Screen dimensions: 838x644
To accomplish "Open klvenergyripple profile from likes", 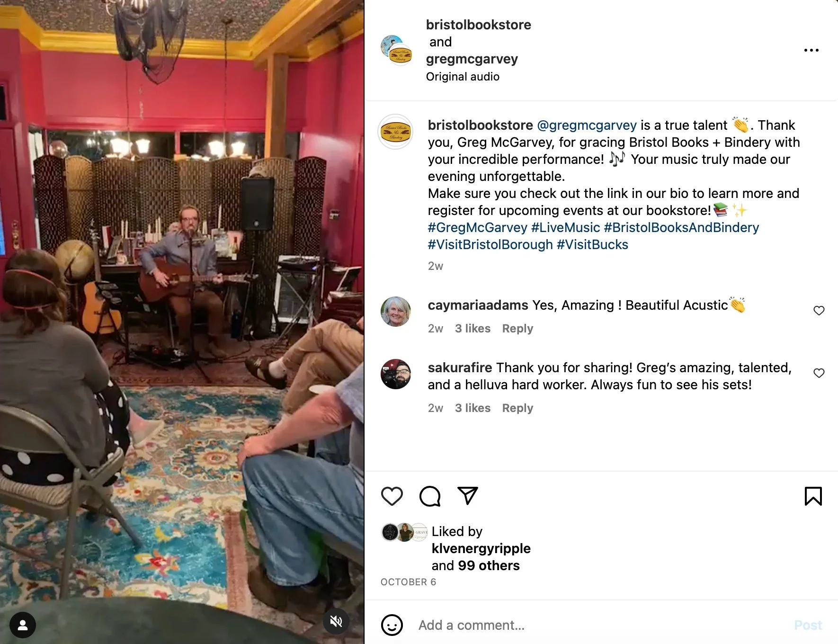I will click(481, 548).
